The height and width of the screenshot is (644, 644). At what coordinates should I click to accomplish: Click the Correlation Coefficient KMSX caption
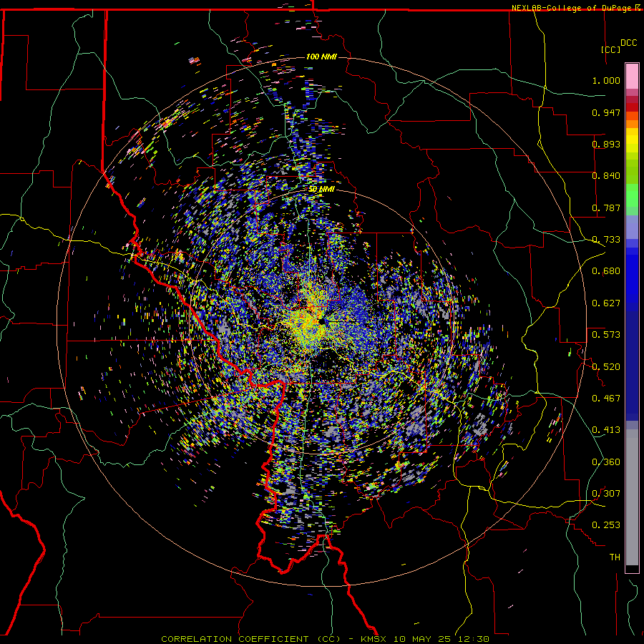[325, 639]
